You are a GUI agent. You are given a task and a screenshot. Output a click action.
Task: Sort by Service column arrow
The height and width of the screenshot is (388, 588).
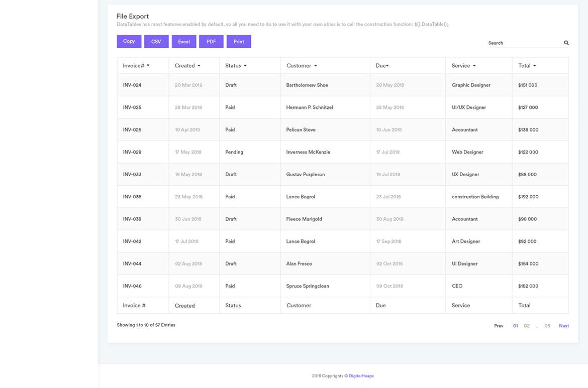474,66
